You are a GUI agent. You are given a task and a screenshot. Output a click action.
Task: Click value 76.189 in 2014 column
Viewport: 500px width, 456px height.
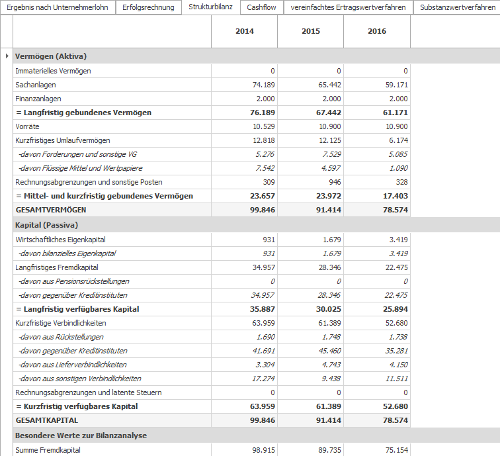click(262, 113)
